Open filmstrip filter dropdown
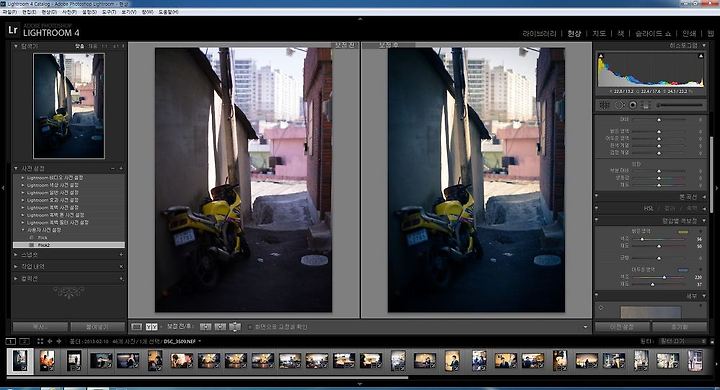This screenshot has height=390, width=720. [682, 341]
